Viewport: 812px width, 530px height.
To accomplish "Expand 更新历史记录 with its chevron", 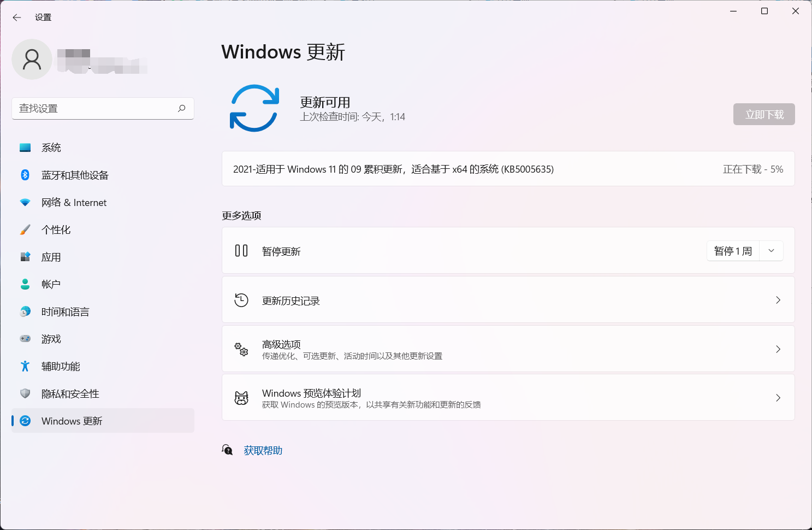I will click(778, 300).
